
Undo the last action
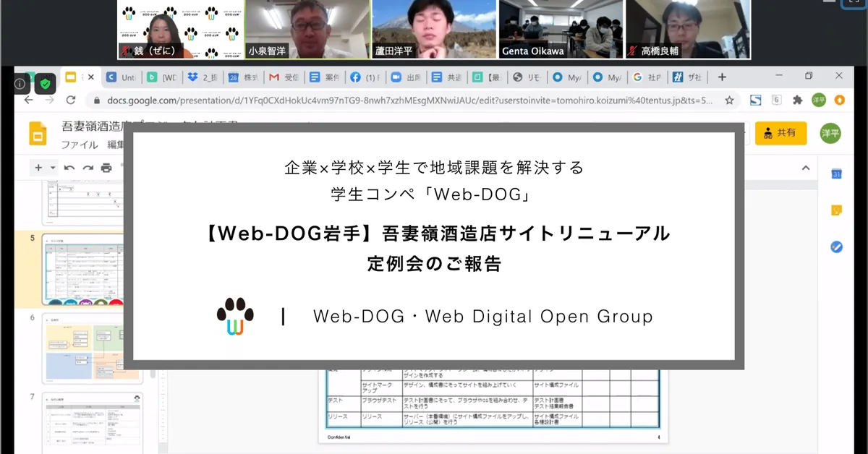pos(69,168)
